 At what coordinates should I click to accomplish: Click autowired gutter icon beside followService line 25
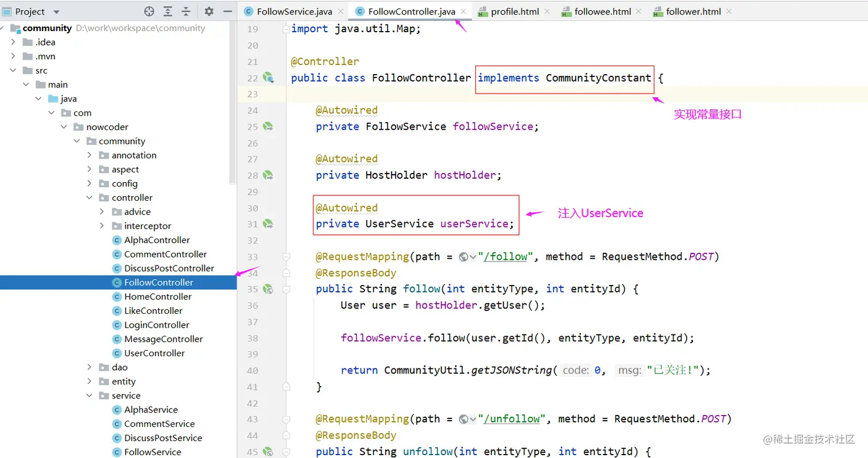[x=268, y=126]
